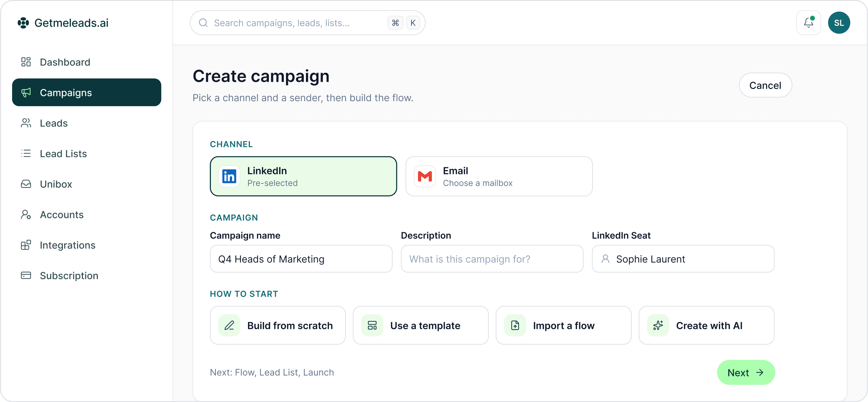Click the Next button
868x402 pixels.
746,373
